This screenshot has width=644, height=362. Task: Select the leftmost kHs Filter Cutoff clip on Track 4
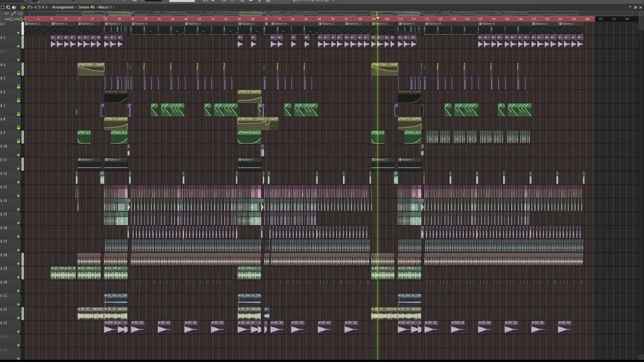(91, 69)
